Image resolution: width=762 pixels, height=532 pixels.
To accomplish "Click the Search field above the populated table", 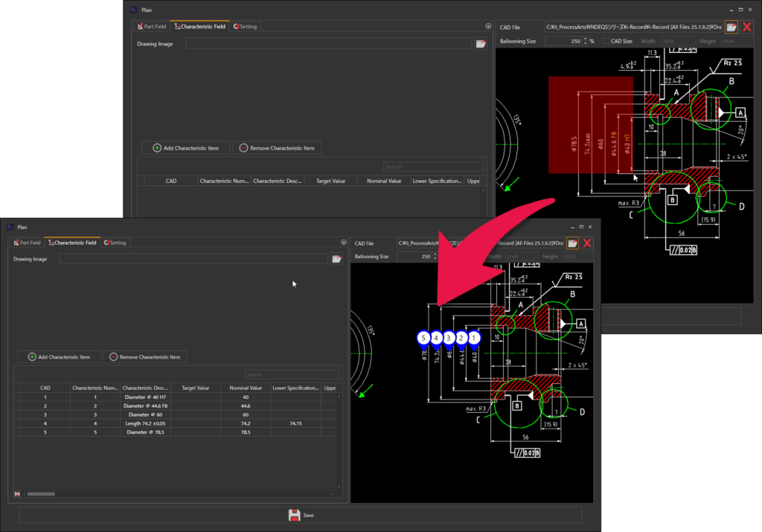I will [292, 374].
